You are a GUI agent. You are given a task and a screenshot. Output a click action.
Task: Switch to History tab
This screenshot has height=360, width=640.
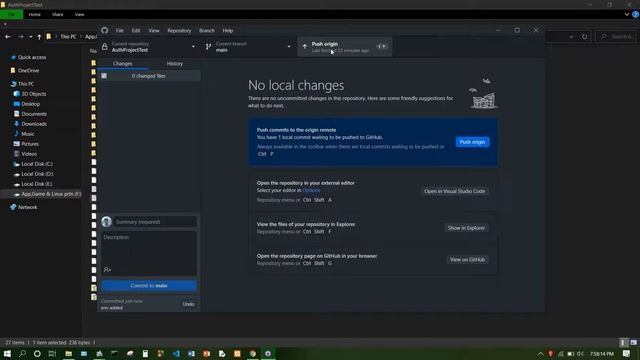coord(175,64)
